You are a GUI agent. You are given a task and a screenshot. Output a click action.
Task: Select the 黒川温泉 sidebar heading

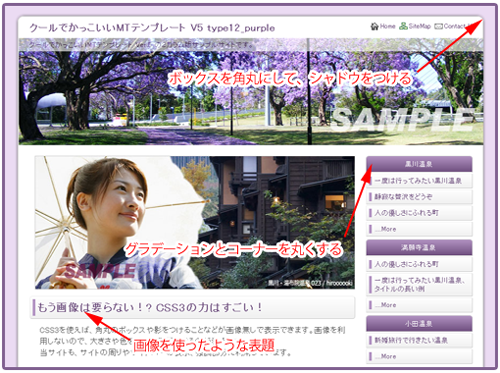[x=419, y=164]
